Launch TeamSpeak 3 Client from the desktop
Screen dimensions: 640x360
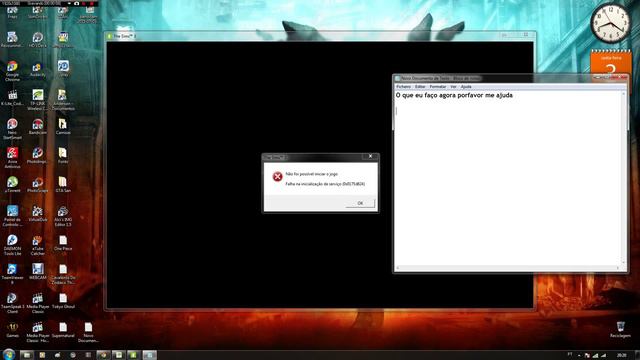pyautogui.click(x=12, y=303)
